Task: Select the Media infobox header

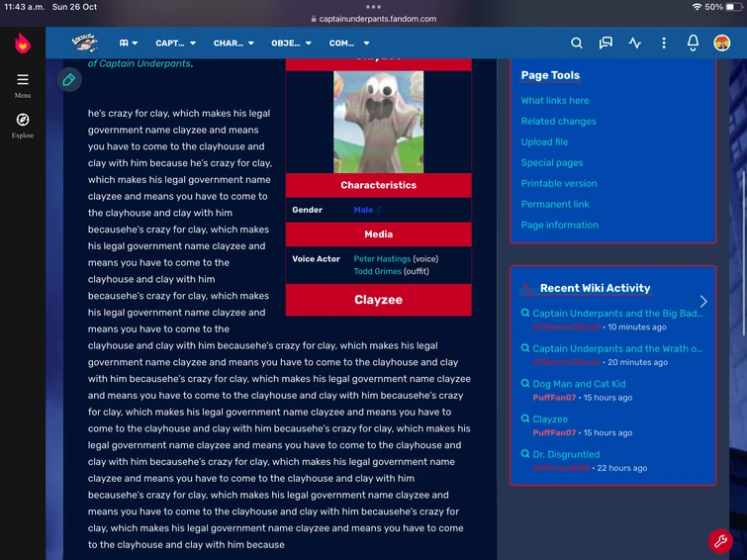Action: [x=378, y=234]
